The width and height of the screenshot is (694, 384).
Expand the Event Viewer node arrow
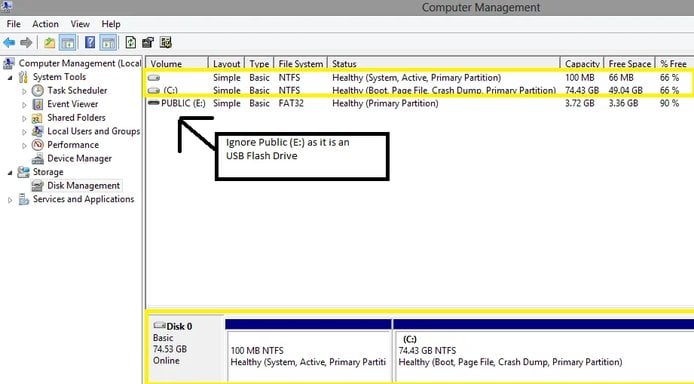click(24, 105)
